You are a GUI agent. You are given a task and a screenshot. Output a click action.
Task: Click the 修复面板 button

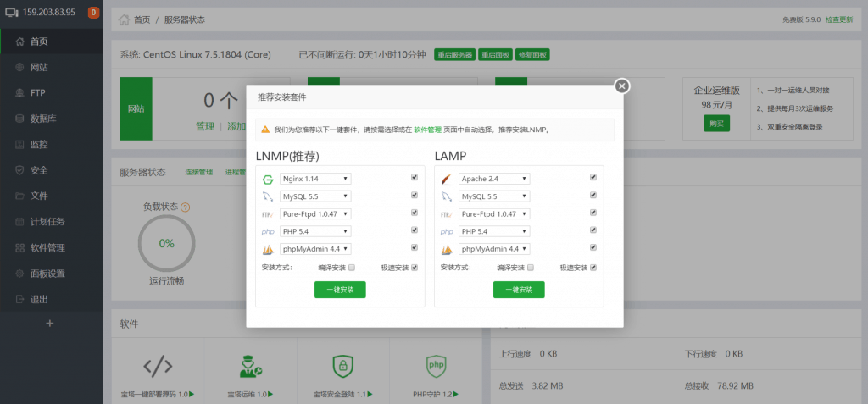(x=532, y=55)
